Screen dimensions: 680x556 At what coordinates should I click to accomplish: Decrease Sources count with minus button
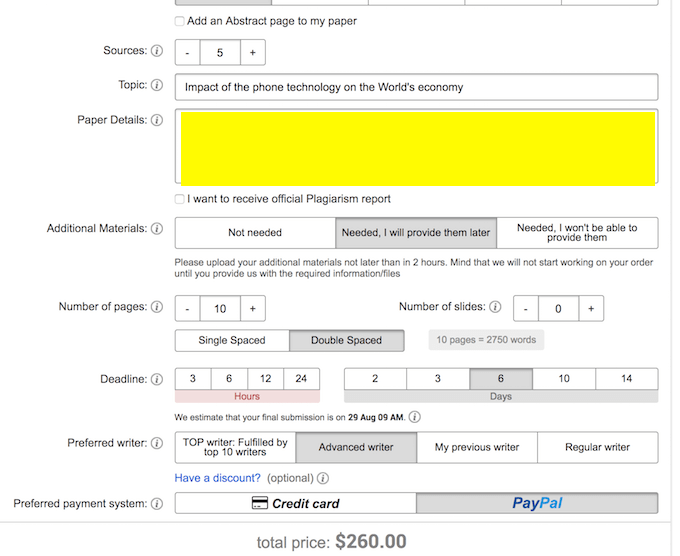click(187, 52)
